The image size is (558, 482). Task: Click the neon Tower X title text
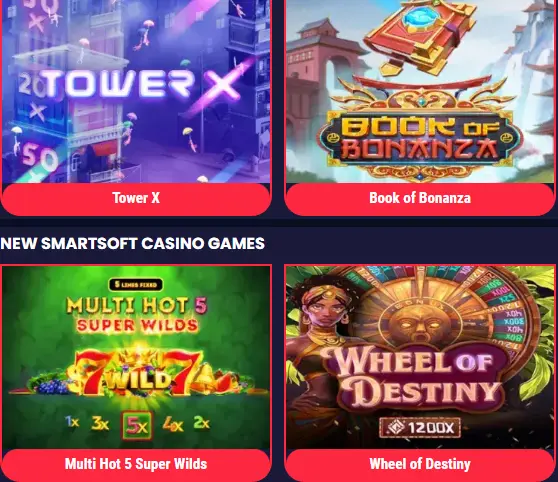(x=137, y=85)
